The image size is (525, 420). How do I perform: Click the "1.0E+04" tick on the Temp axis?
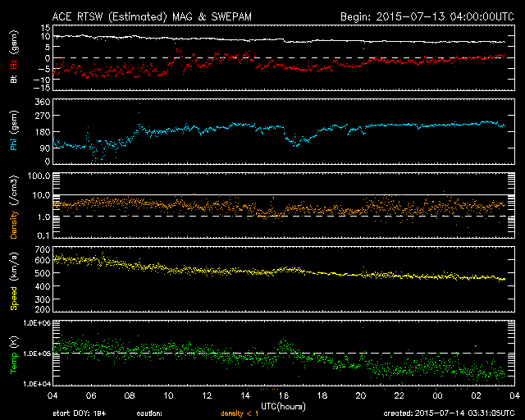tap(37, 383)
